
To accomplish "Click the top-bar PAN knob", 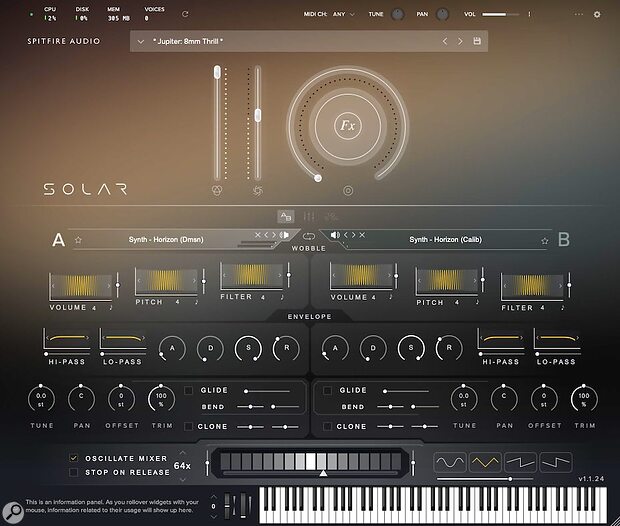I will 442,15.
